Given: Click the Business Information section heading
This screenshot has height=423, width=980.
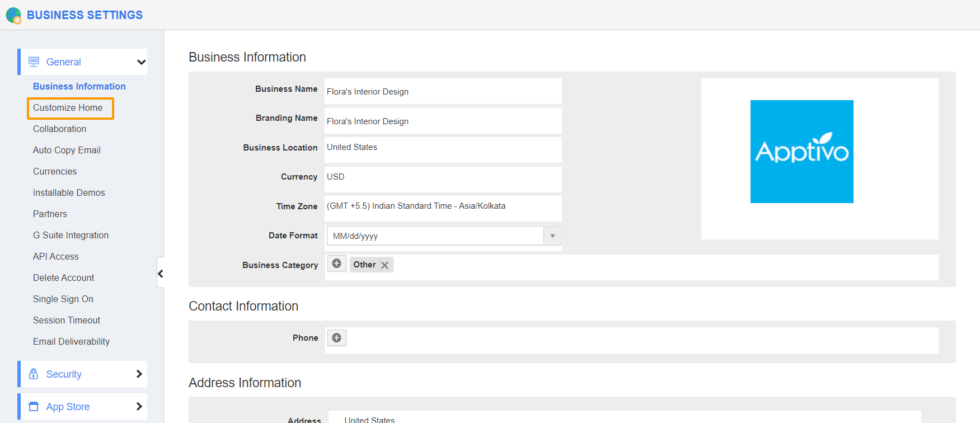Looking at the screenshot, I should coord(247,57).
